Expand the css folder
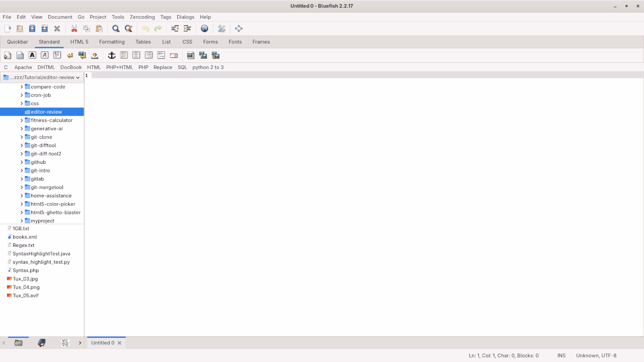This screenshot has height=362, width=644. click(x=22, y=104)
